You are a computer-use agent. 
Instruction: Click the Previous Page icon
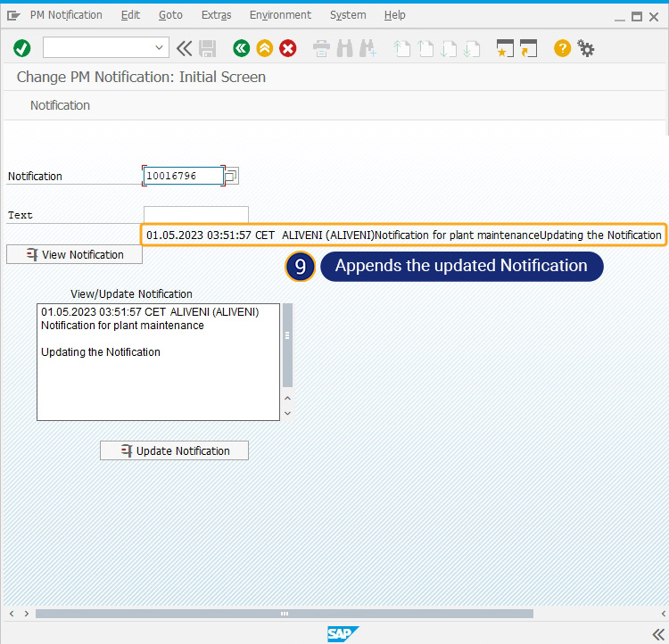pyautogui.click(x=425, y=49)
